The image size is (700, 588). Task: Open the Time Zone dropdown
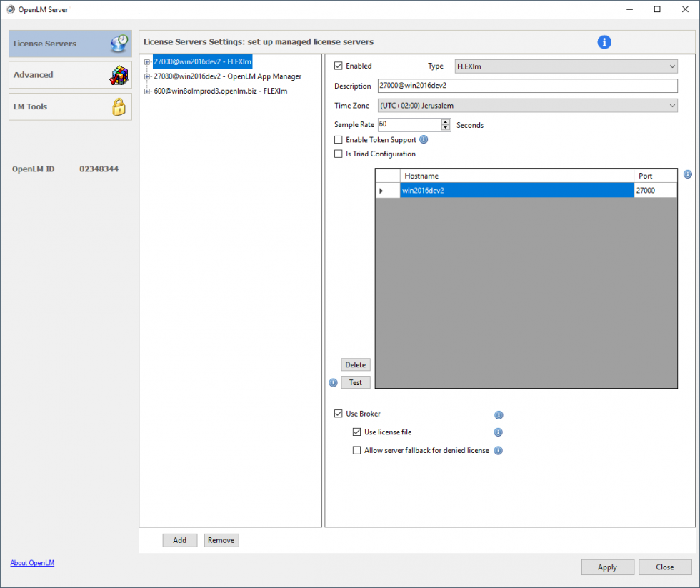pyautogui.click(x=527, y=106)
